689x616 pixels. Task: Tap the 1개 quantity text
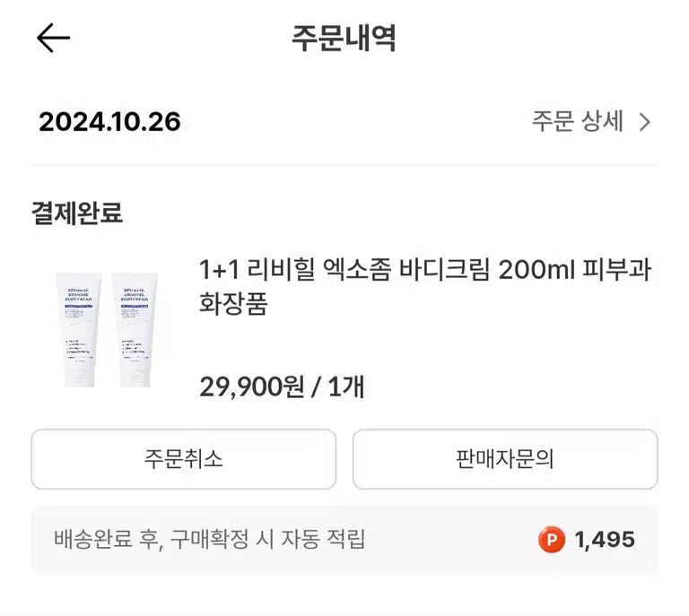(346, 386)
